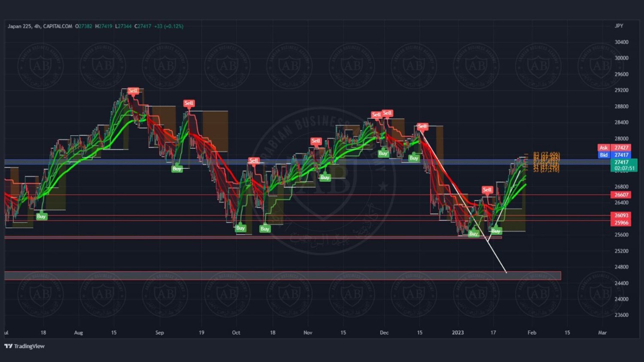Click the Ask price tag 27427
The width and height of the screenshot is (644, 362).
[x=614, y=148]
